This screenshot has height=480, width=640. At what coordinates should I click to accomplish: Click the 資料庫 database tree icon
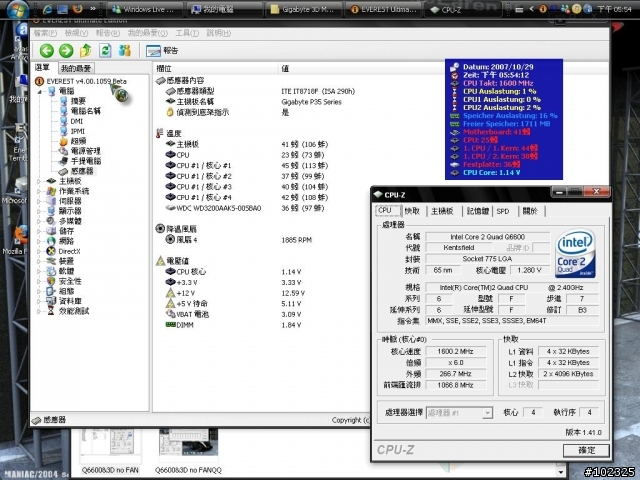pyautogui.click(x=51, y=301)
